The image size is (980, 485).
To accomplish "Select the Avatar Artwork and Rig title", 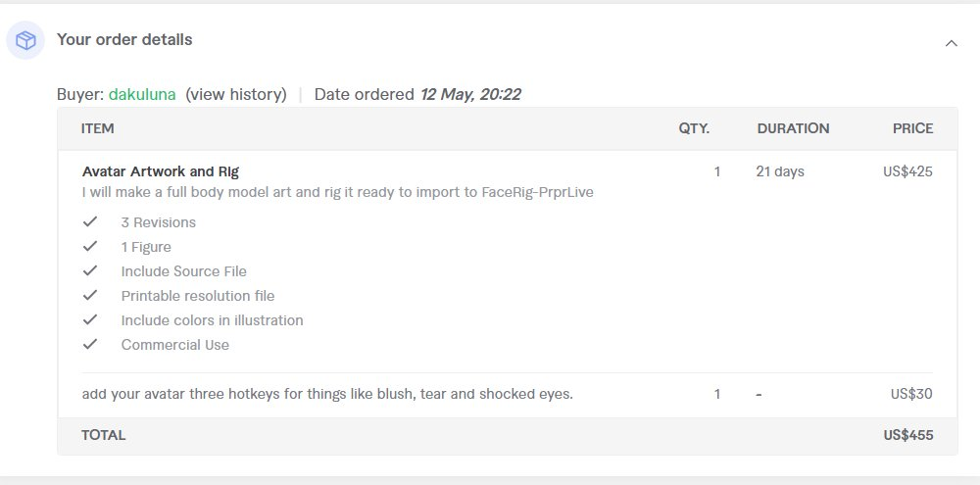I will [x=161, y=171].
